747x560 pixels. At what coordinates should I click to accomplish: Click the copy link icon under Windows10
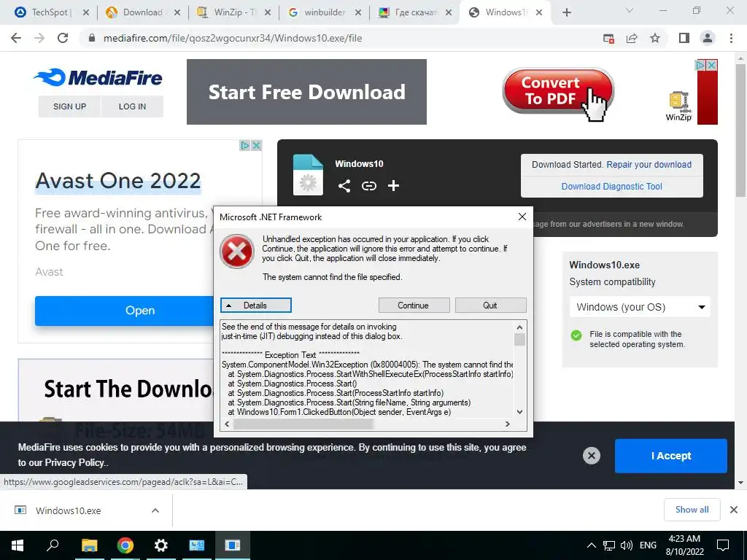pyautogui.click(x=368, y=186)
